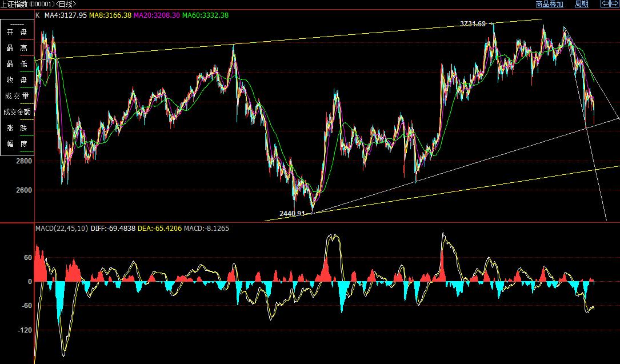Select the MA60:3332.38 indicator label

(x=205, y=15)
